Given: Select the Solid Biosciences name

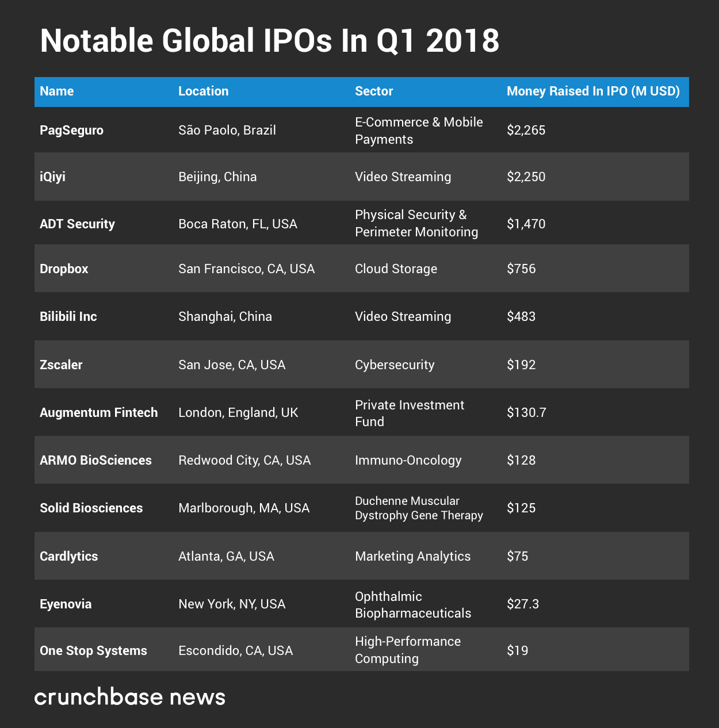Looking at the screenshot, I should click(91, 508).
